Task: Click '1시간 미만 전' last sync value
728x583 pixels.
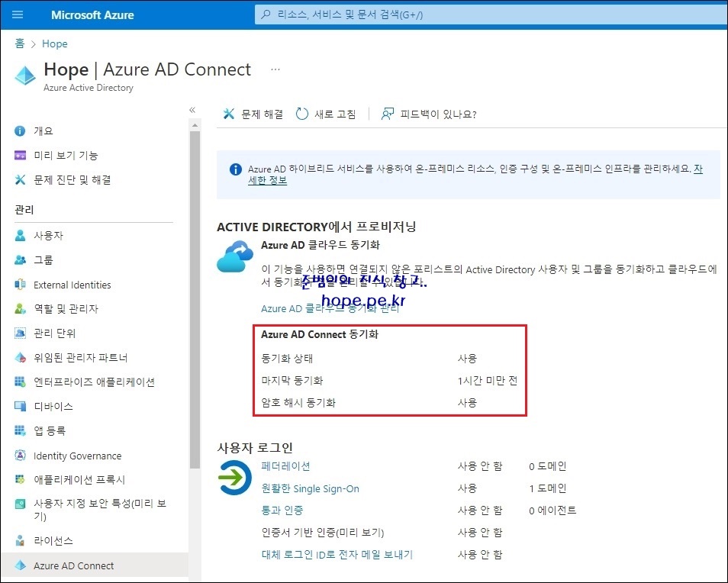Action: 488,381
